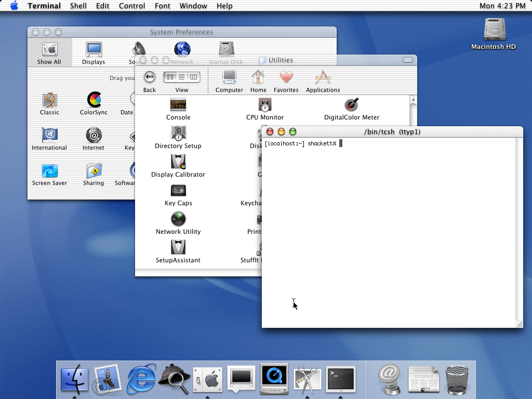This screenshot has height=399, width=532.
Task: Switch Finder to column view
Action: pos(194,77)
